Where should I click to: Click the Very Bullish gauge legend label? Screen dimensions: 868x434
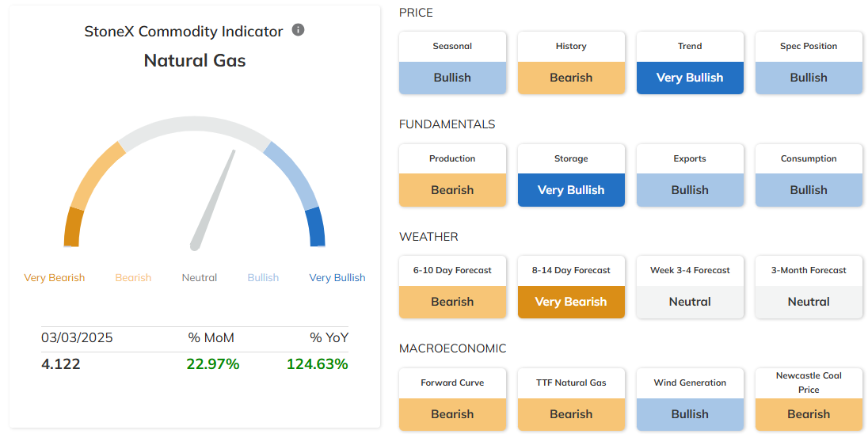click(337, 278)
